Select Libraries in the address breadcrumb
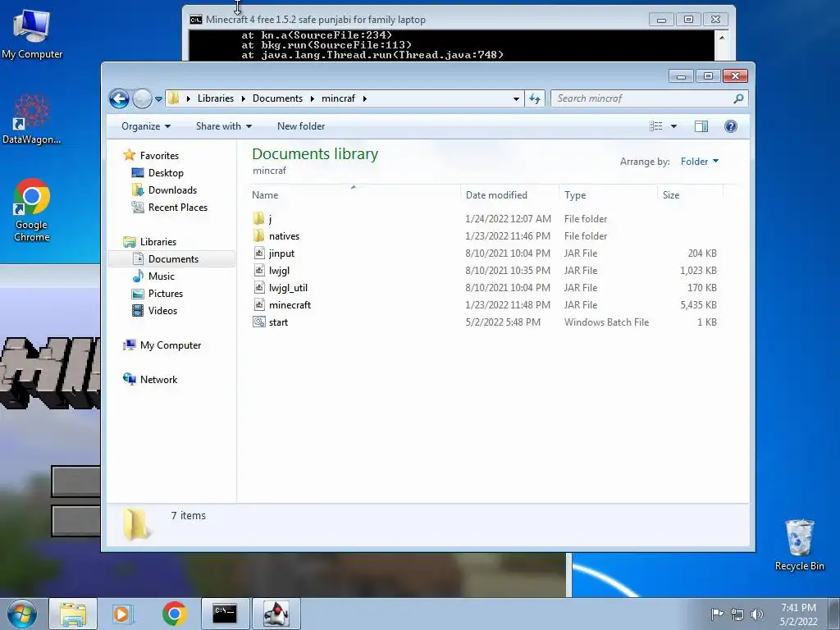Screen dimensions: 840x630 click(216, 98)
